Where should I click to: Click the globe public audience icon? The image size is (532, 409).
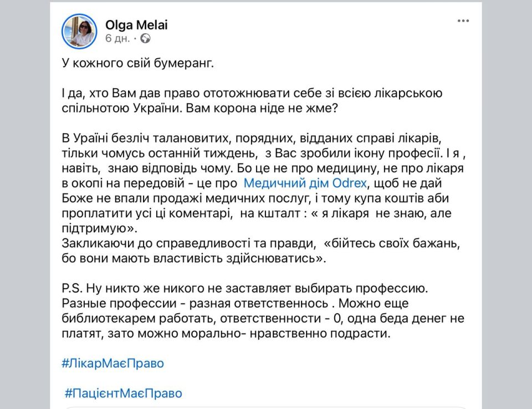coord(146,39)
